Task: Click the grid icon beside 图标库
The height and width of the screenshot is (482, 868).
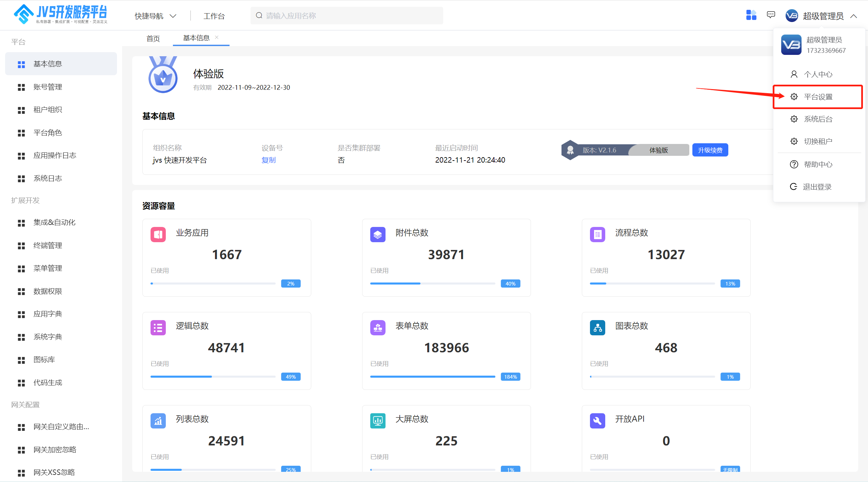Action: 21,360
